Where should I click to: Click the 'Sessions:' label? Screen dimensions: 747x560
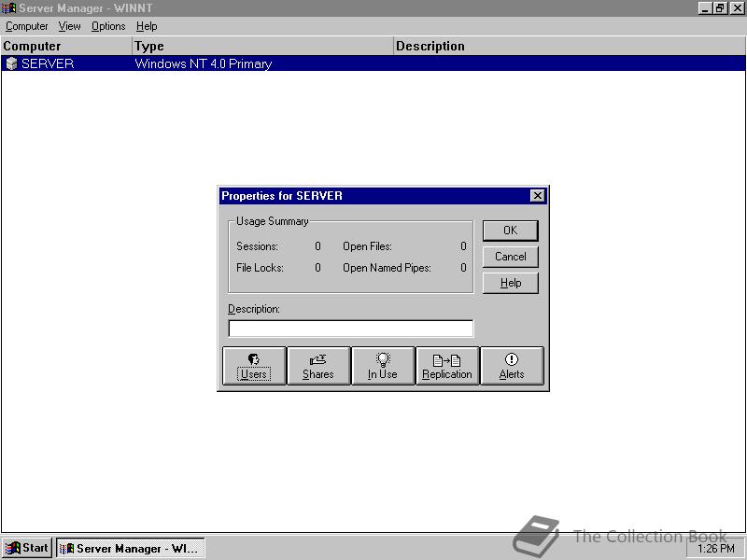tap(258, 246)
